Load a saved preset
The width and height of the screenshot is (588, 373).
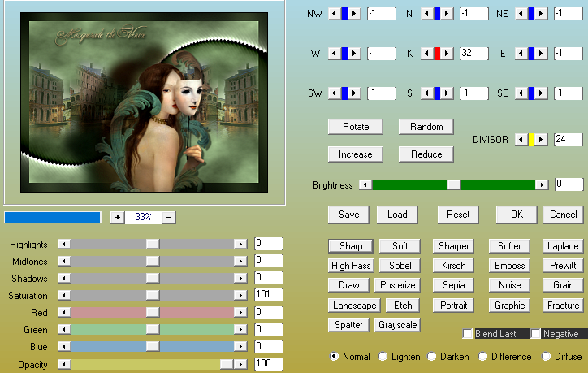397,215
